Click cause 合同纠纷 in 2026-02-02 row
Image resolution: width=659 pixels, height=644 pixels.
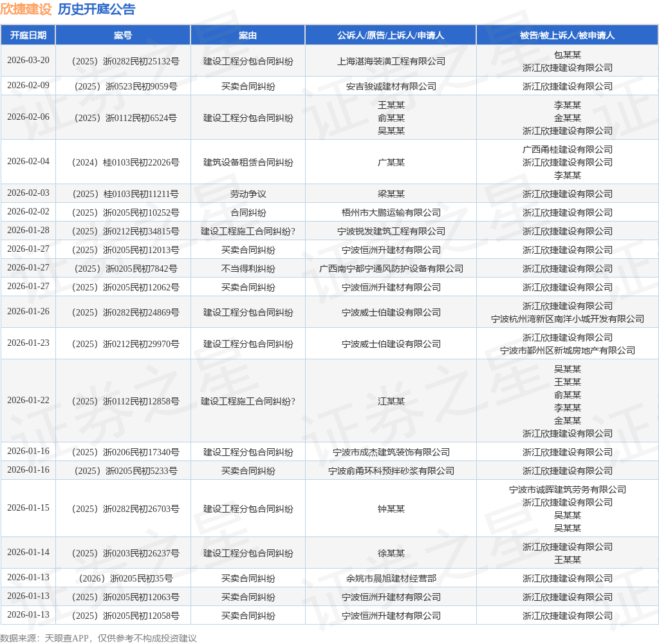(248, 213)
